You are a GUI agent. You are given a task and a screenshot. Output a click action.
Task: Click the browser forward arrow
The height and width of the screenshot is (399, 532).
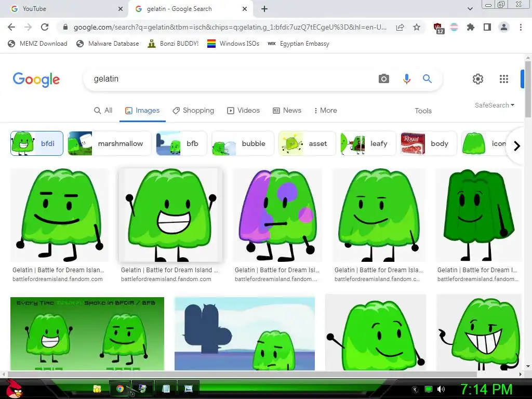tap(28, 27)
